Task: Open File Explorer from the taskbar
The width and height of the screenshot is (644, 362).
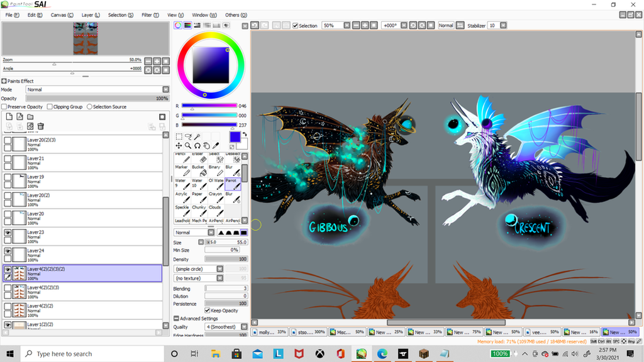Action: (216, 354)
